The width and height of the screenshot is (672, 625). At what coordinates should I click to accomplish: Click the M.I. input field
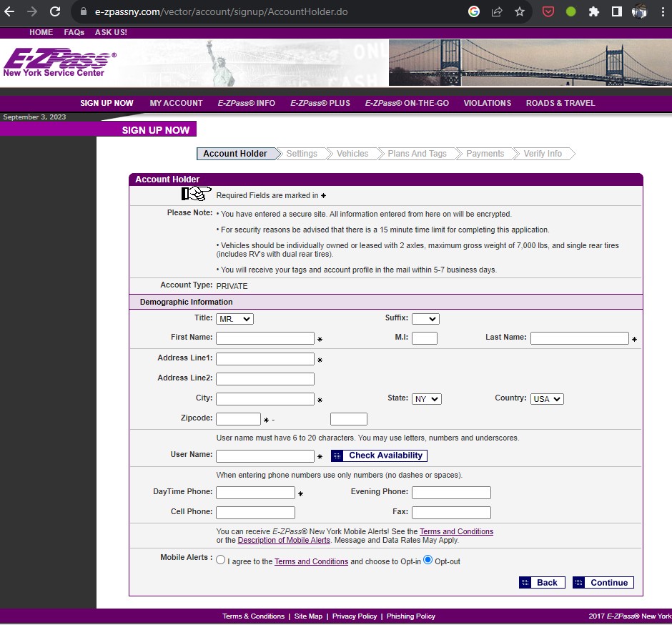[x=425, y=338]
